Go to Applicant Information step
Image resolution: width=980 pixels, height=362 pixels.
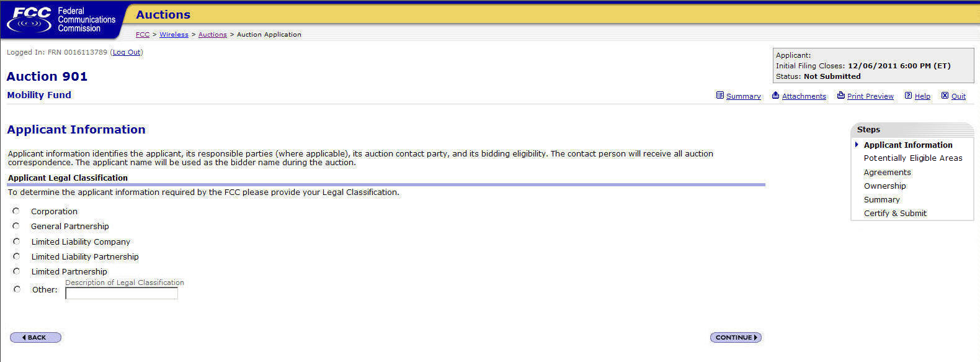click(x=908, y=145)
